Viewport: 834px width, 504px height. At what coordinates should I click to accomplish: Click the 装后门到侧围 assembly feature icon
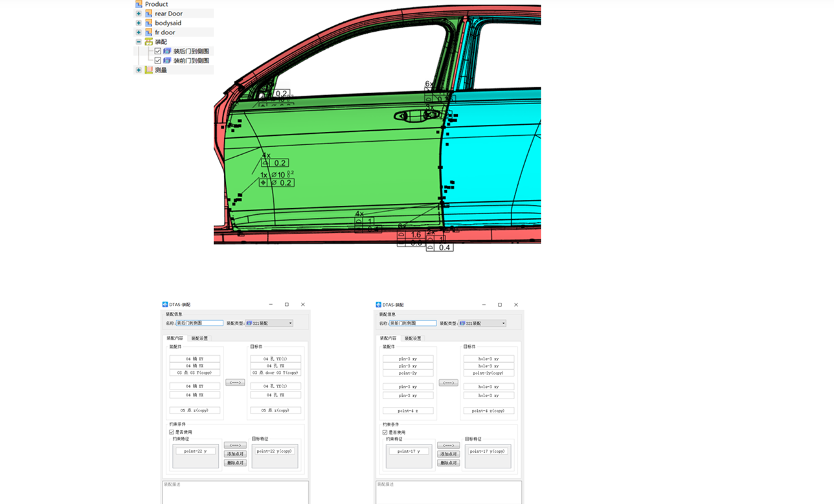point(166,51)
